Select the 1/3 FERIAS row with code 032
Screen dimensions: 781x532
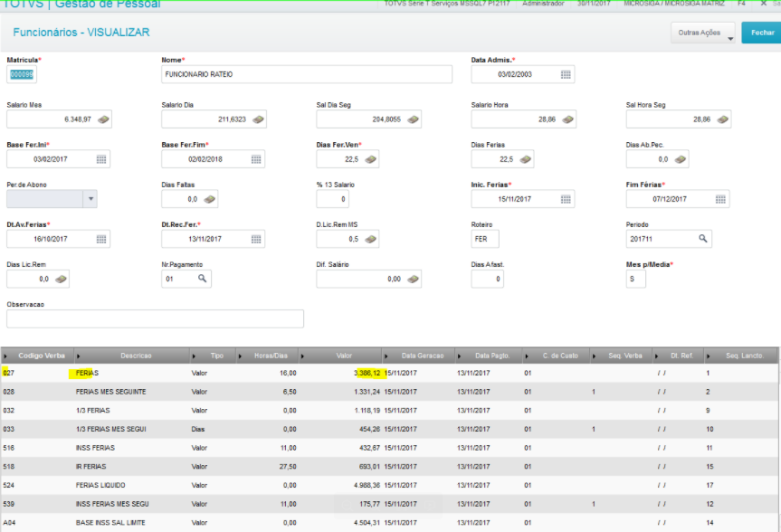pos(389,411)
